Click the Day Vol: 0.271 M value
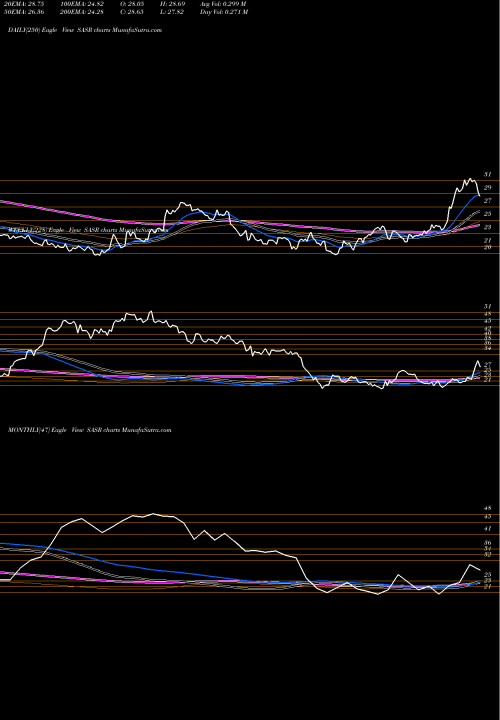The width and height of the screenshot is (500, 720). 224,12
